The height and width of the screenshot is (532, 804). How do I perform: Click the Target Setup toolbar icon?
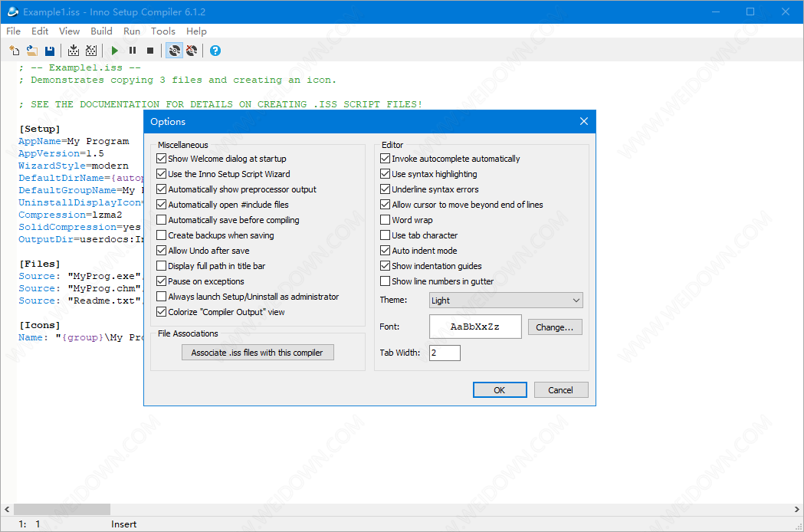click(174, 51)
